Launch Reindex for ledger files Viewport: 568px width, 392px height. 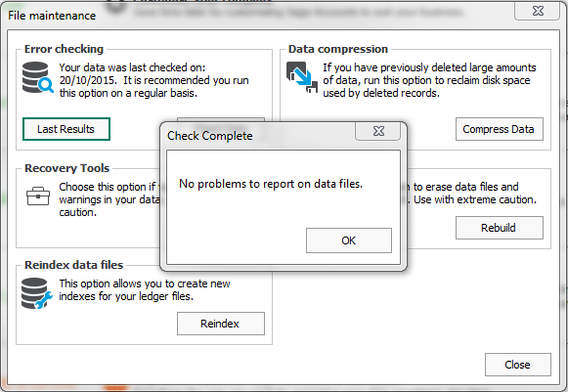tap(221, 324)
